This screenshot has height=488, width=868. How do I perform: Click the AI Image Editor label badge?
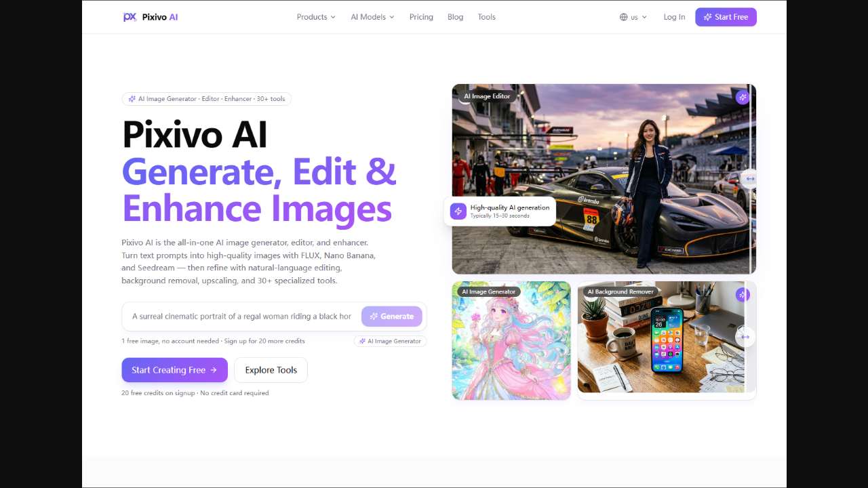point(487,96)
